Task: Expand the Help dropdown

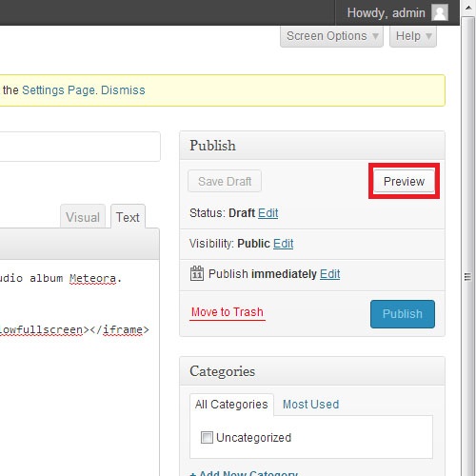Action: (413, 36)
